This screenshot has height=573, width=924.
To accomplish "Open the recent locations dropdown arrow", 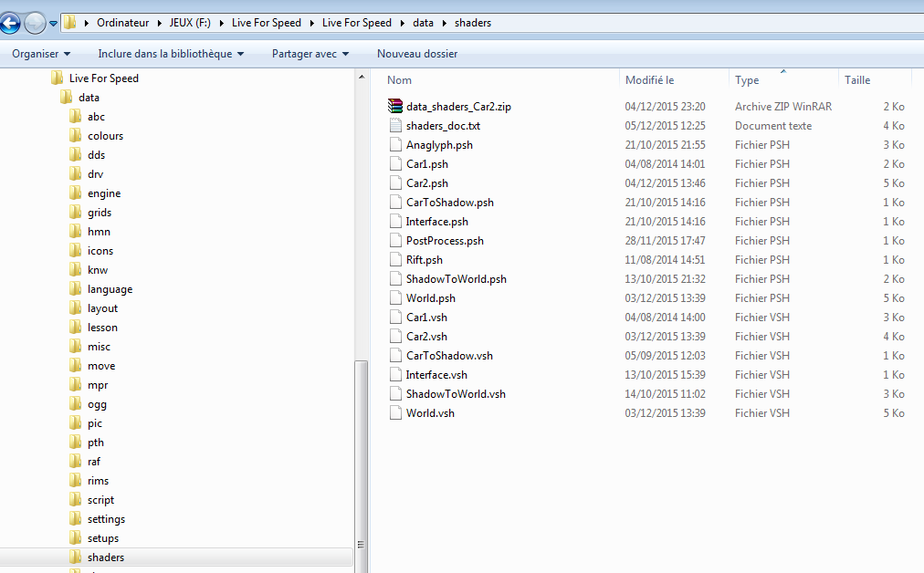I will [53, 24].
